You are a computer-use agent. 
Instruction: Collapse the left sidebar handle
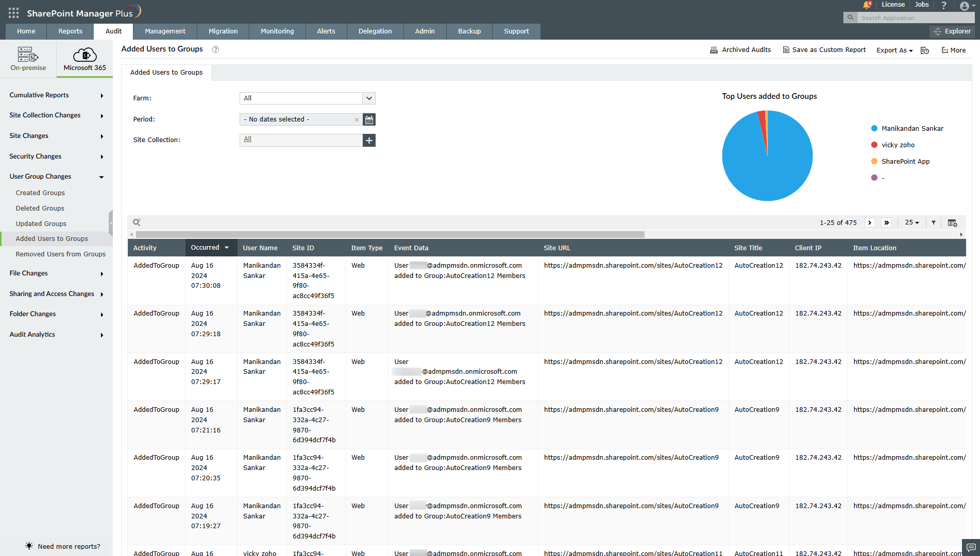point(110,223)
